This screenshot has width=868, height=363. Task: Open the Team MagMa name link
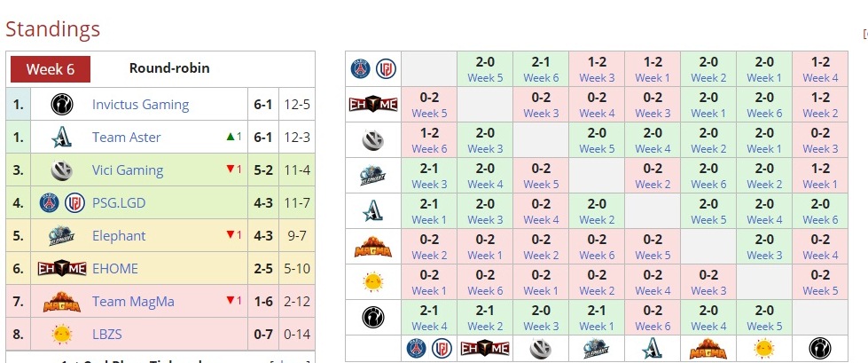[x=133, y=302]
